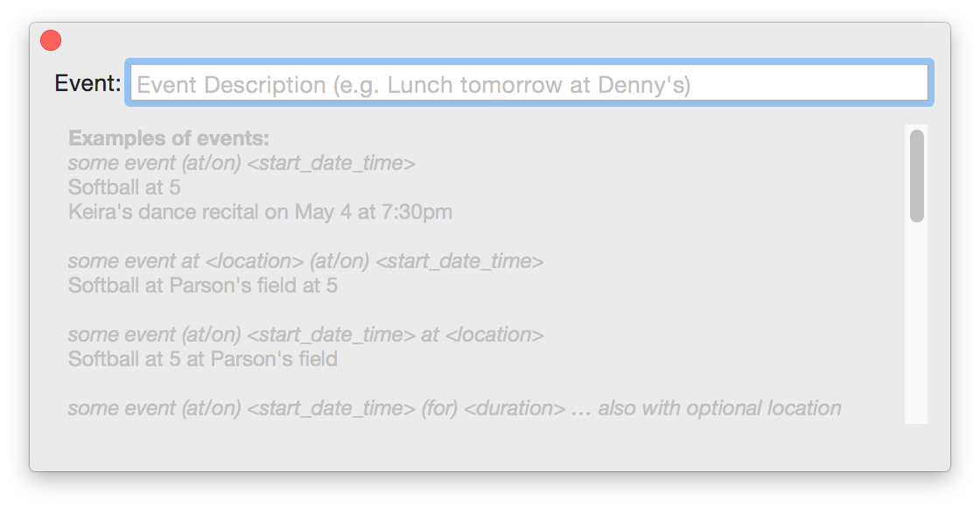The height and width of the screenshot is (508, 980).
Task: Click the empty scrollbar track below the thumb
Action: [916, 323]
